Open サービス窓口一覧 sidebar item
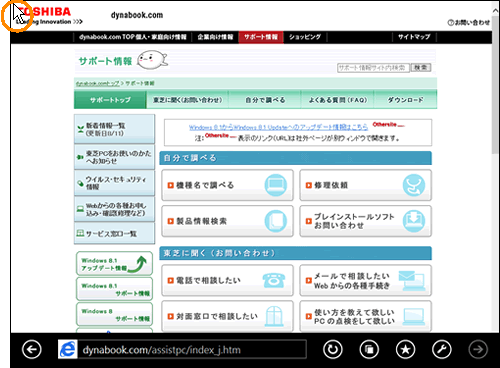The width and height of the screenshot is (500, 368). [x=114, y=233]
